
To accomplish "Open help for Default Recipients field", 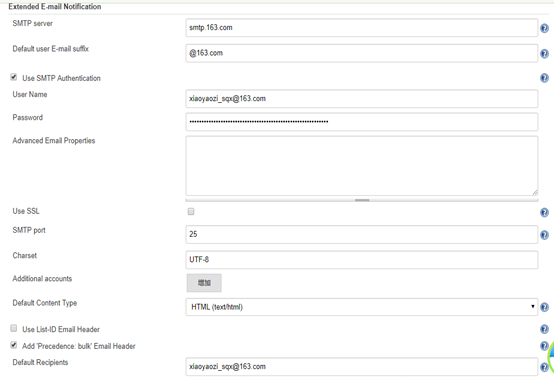I will click(544, 367).
